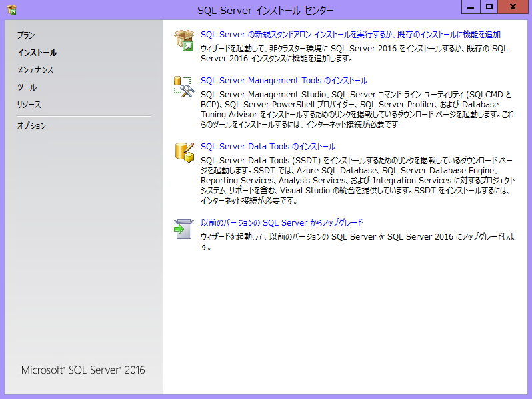Show the リソース page
This screenshot has height=399, width=532.
tap(29, 105)
